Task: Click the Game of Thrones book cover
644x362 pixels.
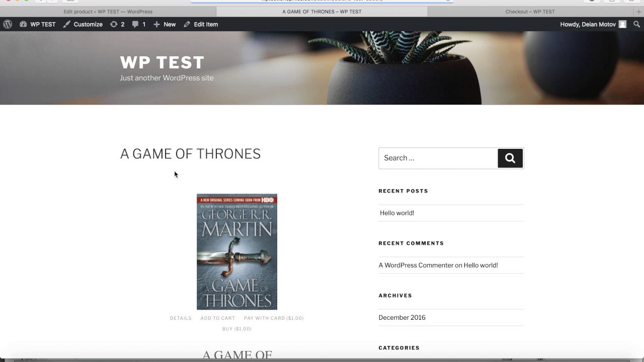Action: point(237,252)
